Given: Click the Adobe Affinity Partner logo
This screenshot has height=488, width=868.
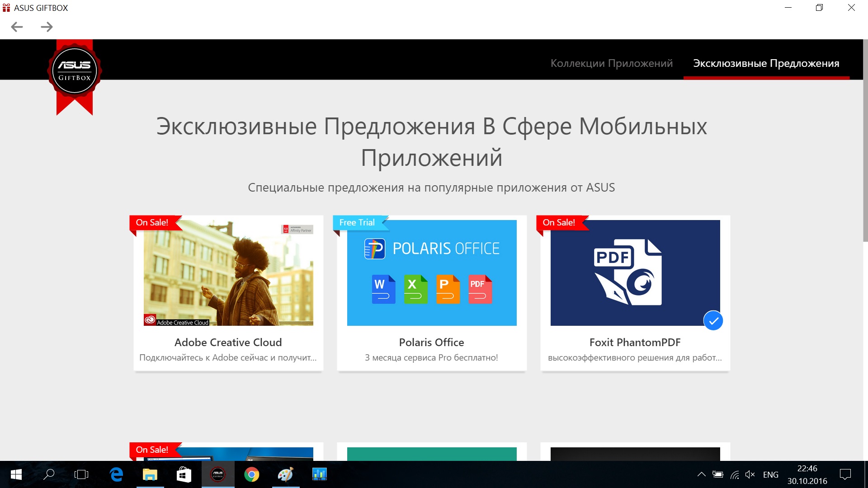Looking at the screenshot, I should coord(297,230).
